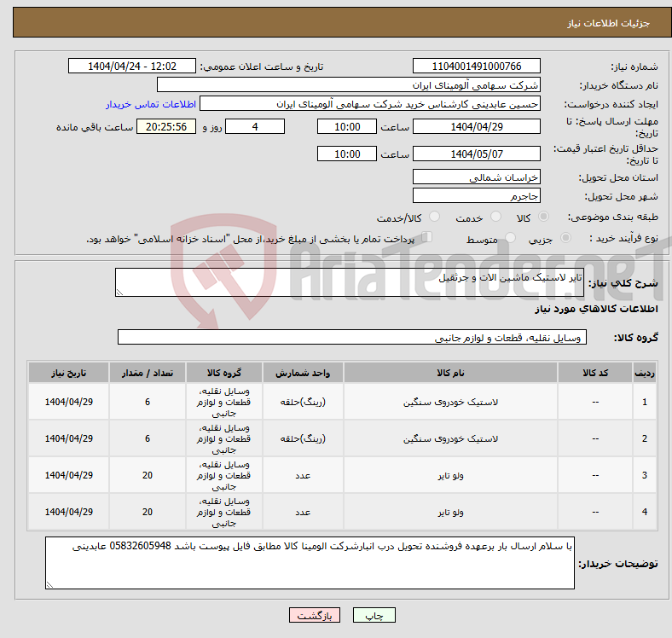Screen dimensions: 672x638
Task: Open the buyer contact info link (اطلاعات تماس خریدار)
Action: pos(151,104)
